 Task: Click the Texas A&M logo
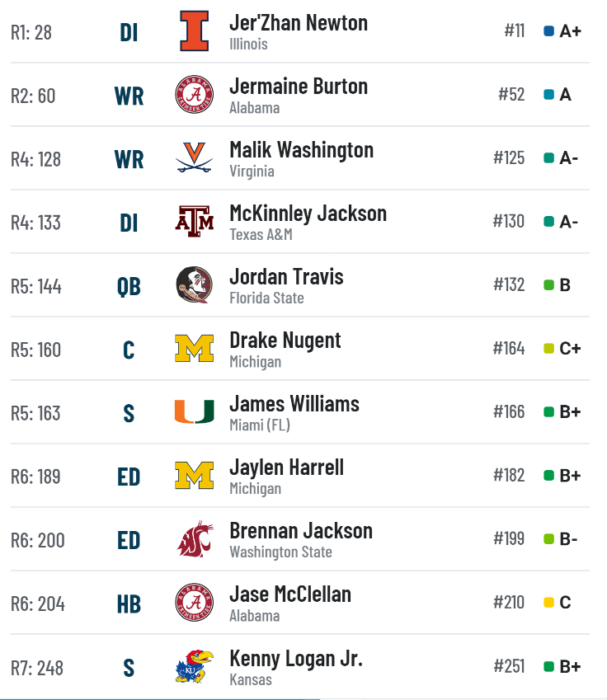click(x=194, y=221)
